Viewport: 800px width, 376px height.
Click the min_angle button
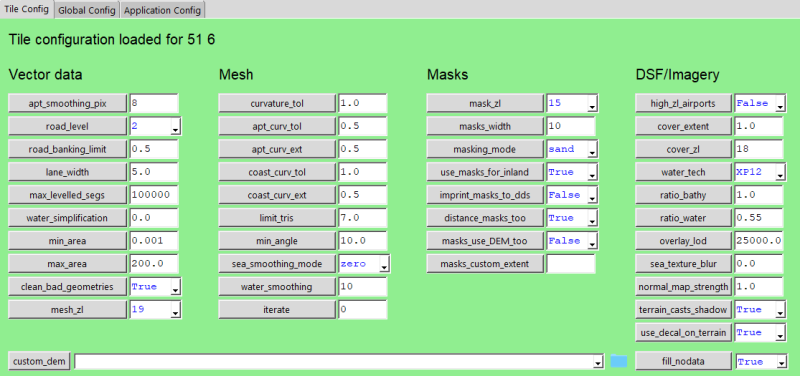tap(277, 241)
